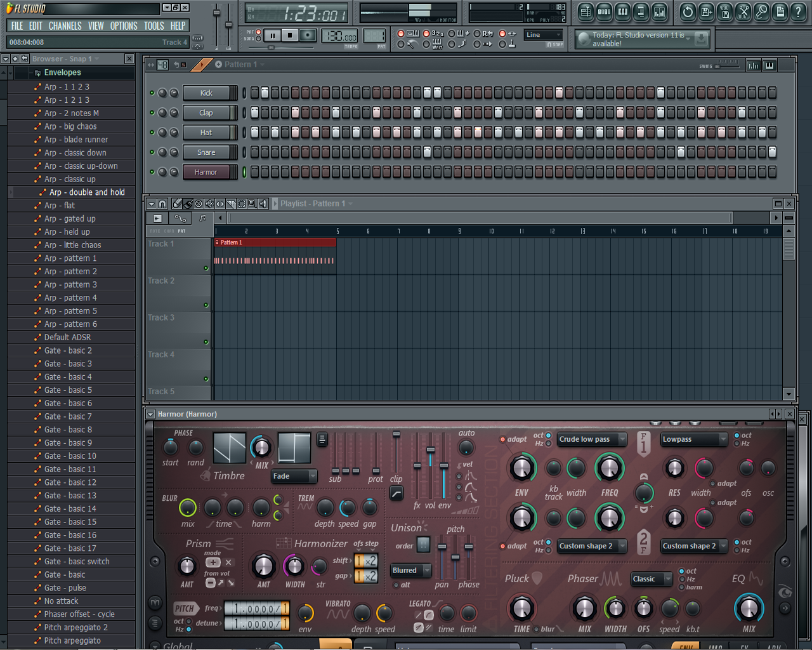The width and height of the screenshot is (812, 650).
Task: Open the Fade timbre blend dropdown in Harmor
Action: click(294, 476)
